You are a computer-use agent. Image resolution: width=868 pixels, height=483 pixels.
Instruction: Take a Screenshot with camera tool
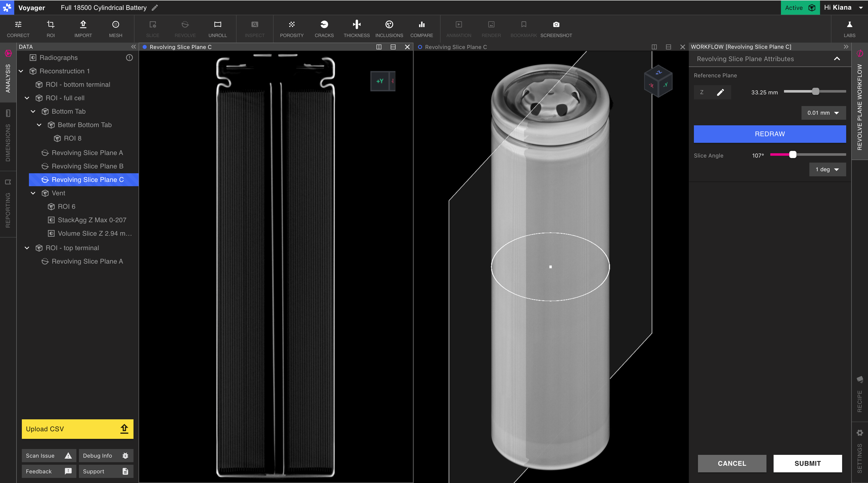point(556,29)
